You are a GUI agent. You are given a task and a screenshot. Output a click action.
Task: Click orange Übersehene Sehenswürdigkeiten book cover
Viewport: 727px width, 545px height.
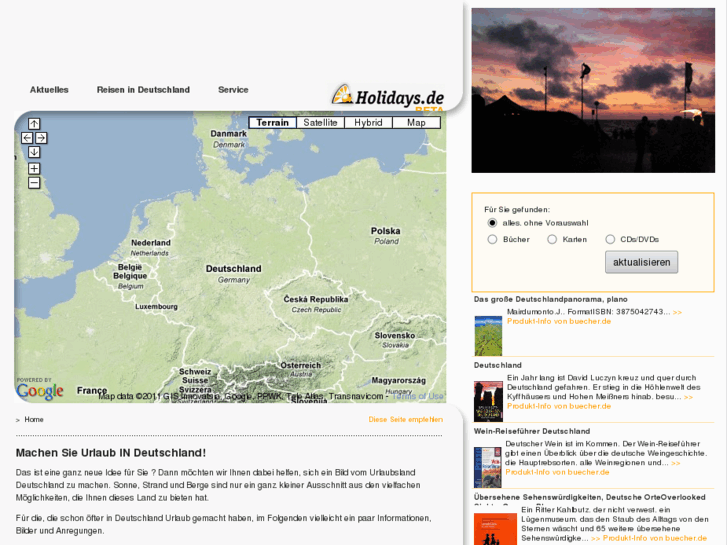[495, 529]
